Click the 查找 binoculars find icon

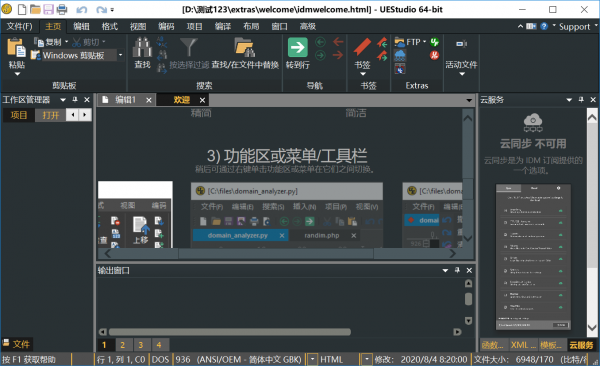click(142, 47)
